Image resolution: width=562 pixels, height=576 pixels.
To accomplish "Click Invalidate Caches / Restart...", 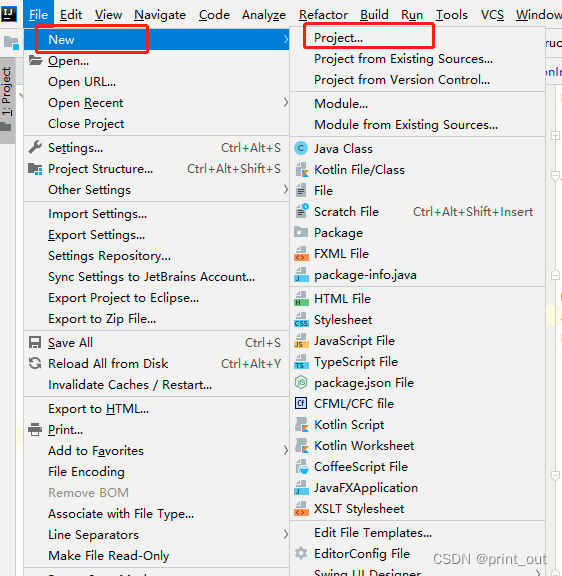I will (x=156, y=385).
